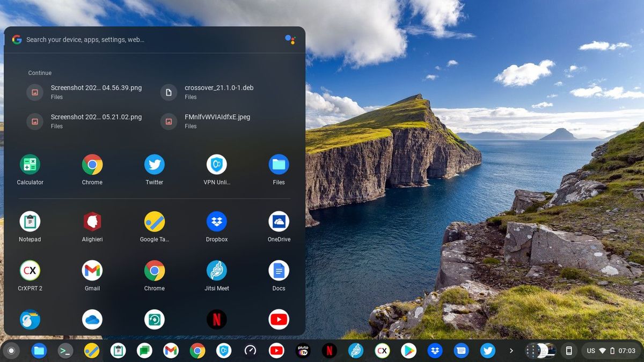Expand hidden shelf apps with the chevron
The height and width of the screenshot is (362, 644).
tap(511, 351)
